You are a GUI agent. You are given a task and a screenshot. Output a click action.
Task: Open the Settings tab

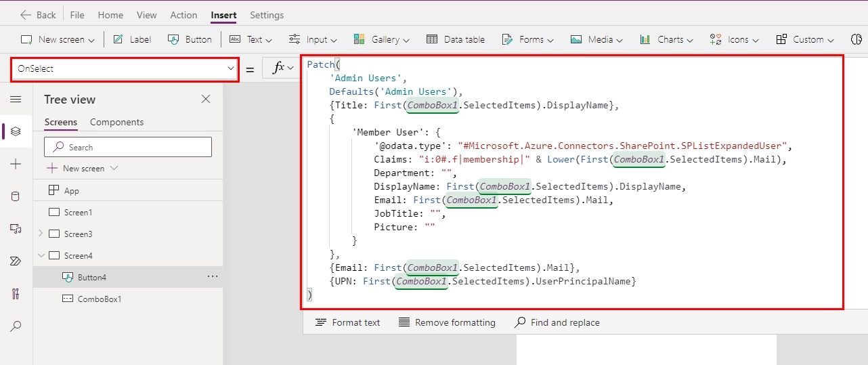coord(267,15)
